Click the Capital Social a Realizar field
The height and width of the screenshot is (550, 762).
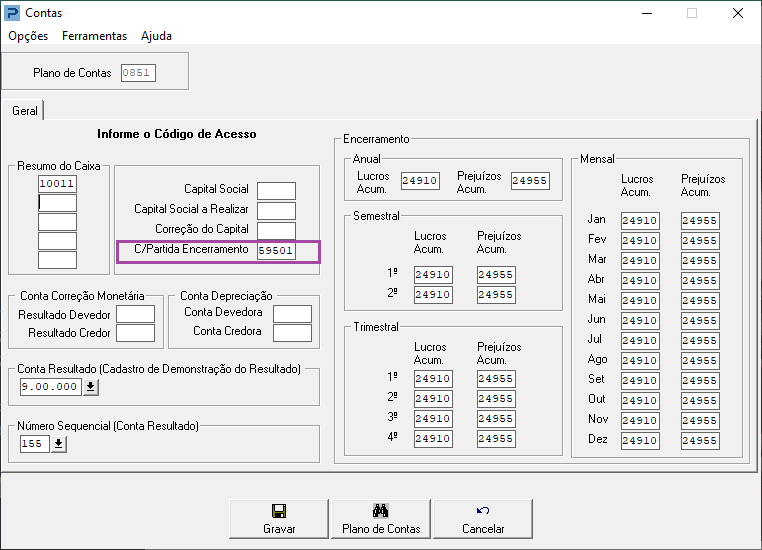(276, 210)
